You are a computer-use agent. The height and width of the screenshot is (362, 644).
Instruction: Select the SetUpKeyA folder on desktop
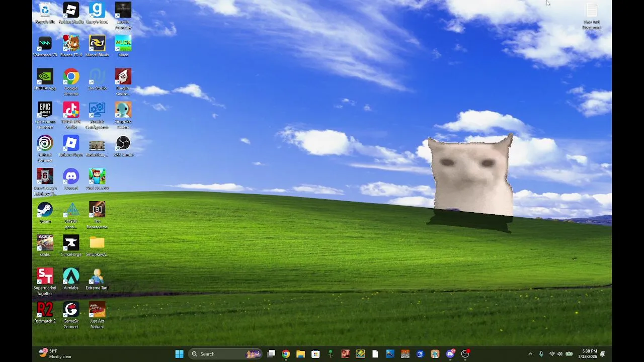(x=97, y=246)
